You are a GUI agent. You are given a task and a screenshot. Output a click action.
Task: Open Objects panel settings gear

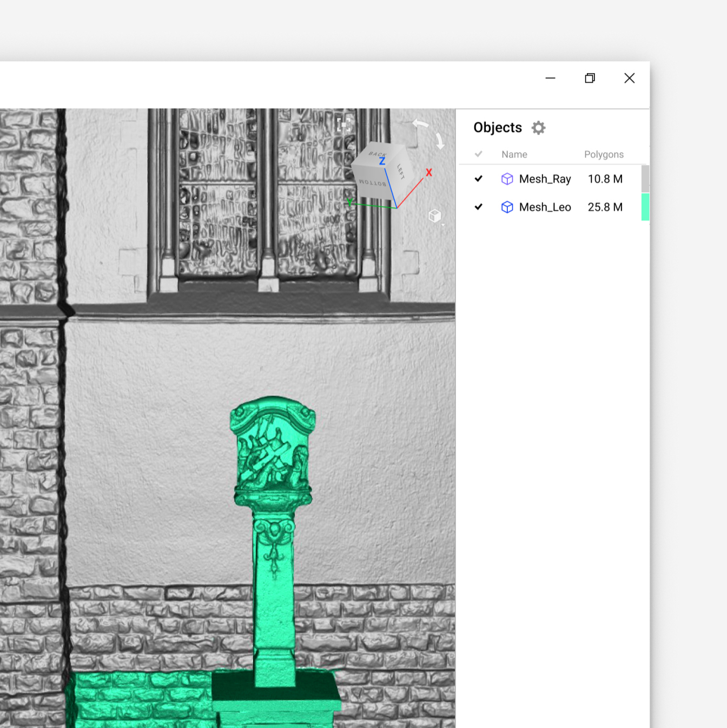pyautogui.click(x=538, y=128)
